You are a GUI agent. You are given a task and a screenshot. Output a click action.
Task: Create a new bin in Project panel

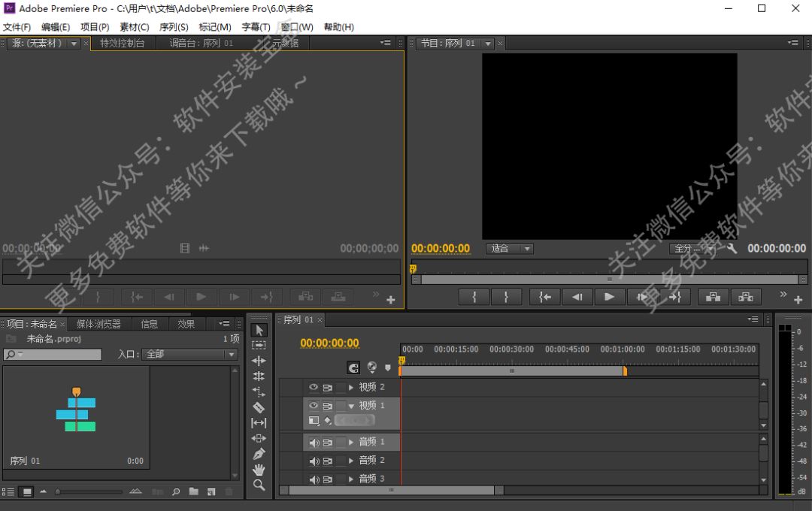(x=194, y=492)
